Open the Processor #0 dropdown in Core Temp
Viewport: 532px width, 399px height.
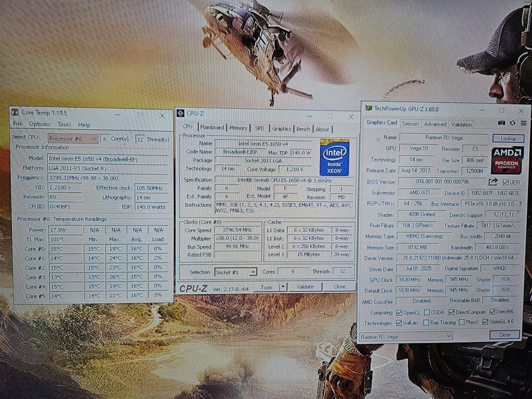click(73, 139)
